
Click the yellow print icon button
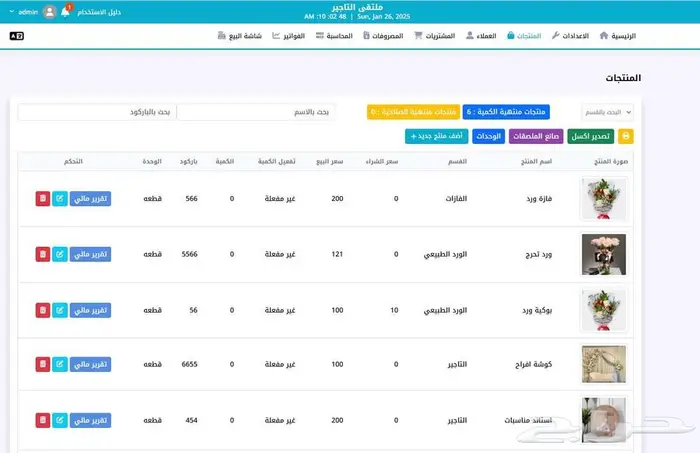pyautogui.click(x=626, y=136)
